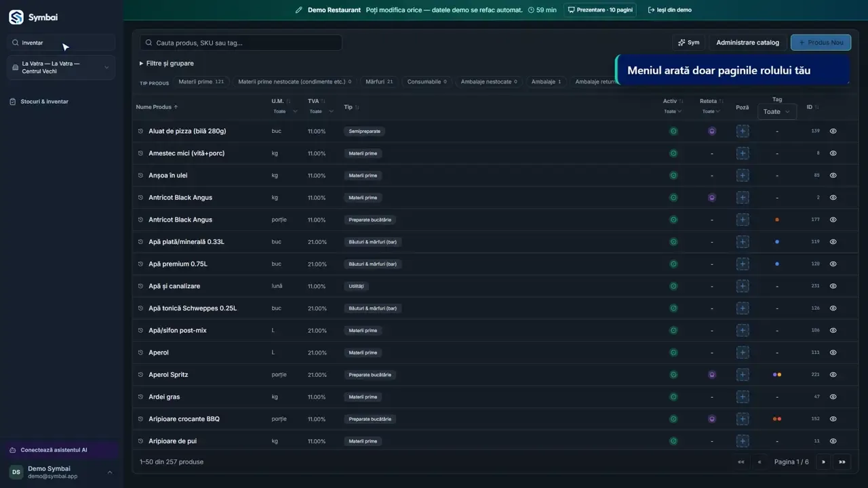Viewport: 868px width, 488px height.
Task: Open the TVA column filter dropdown
Action: [321, 111]
